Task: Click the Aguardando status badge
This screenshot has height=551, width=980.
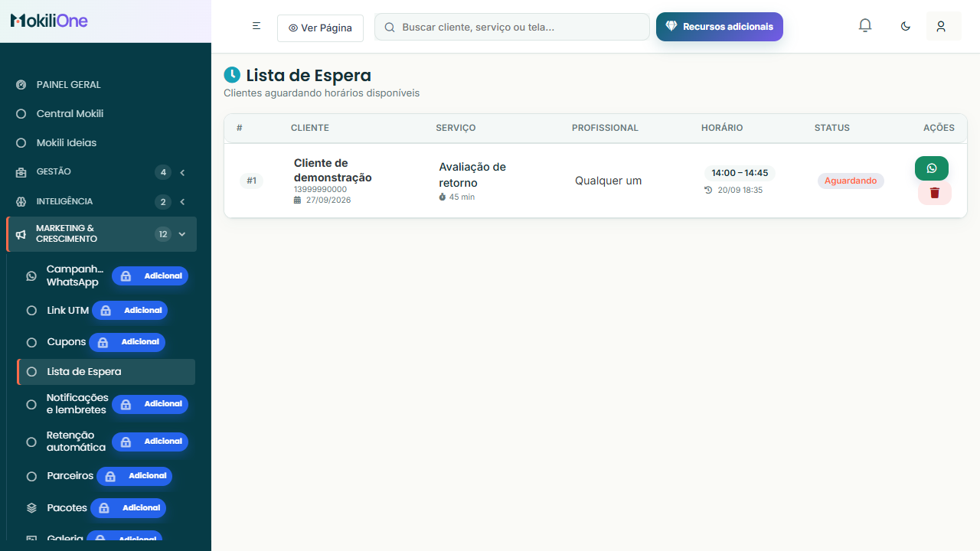Action: click(851, 181)
